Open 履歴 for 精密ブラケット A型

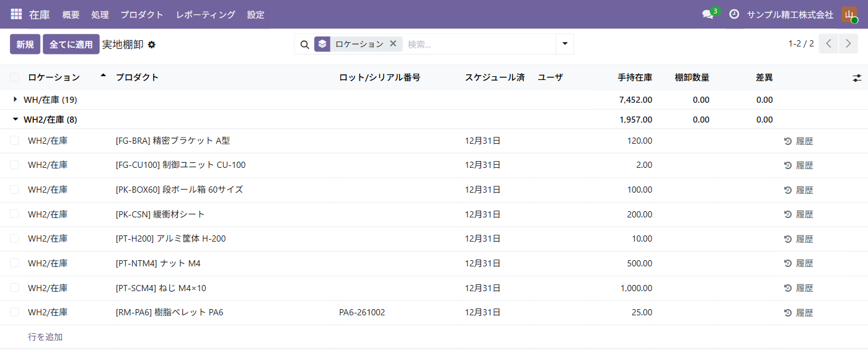[x=799, y=141]
